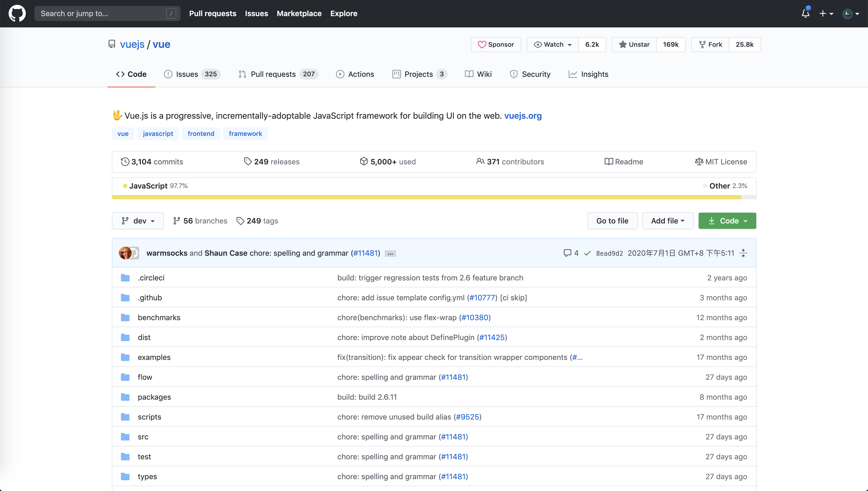This screenshot has width=868, height=491.
Task: Open the .circleci folder
Action: tap(151, 278)
